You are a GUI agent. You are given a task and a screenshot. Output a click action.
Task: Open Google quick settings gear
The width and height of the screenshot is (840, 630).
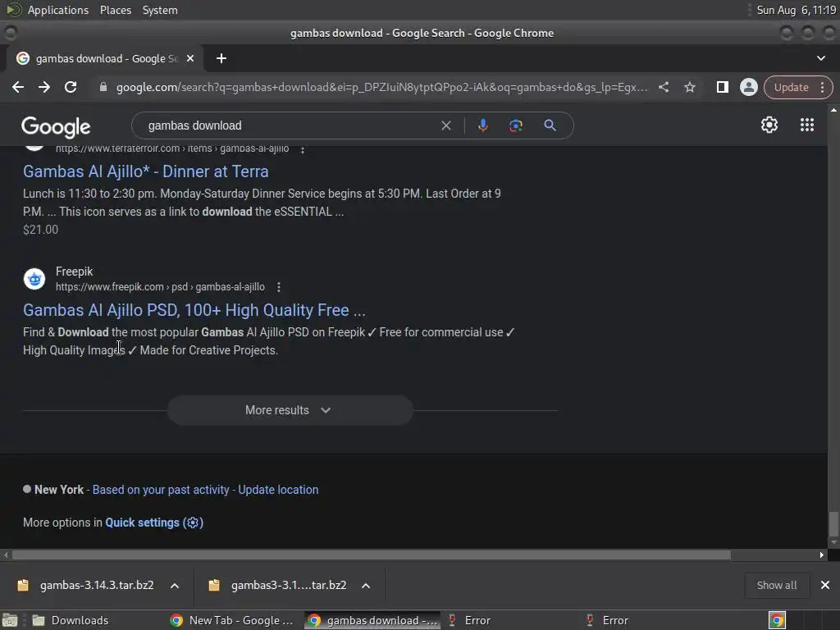769,125
